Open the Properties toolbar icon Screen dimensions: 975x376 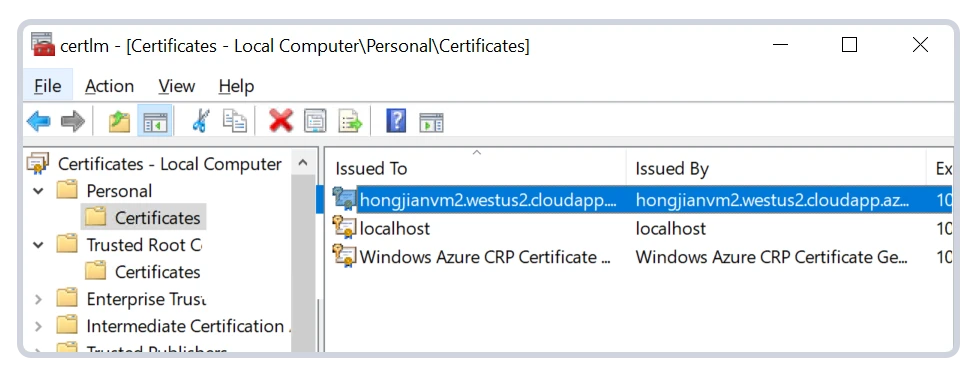coord(315,121)
